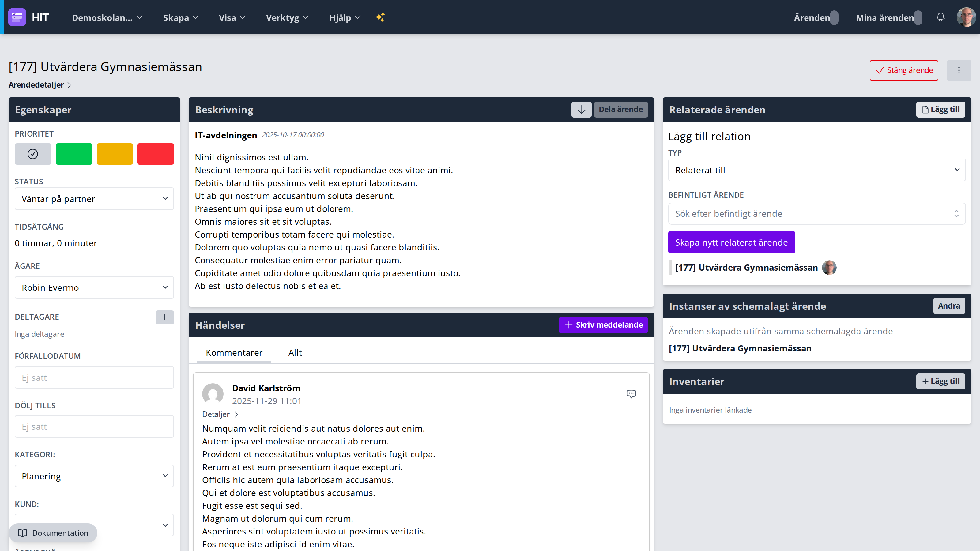Click Dela ärende button

[x=621, y=110]
